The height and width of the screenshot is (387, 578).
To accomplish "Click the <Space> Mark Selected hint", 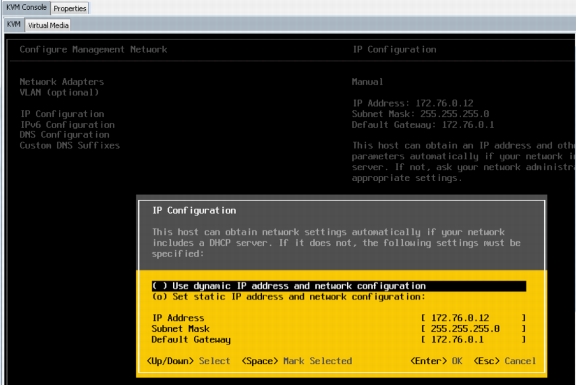I will tap(297, 361).
